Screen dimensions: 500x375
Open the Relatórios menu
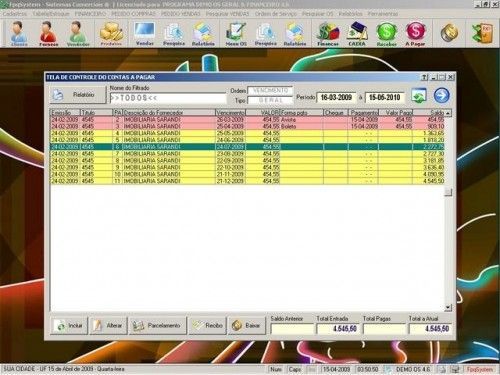click(350, 14)
